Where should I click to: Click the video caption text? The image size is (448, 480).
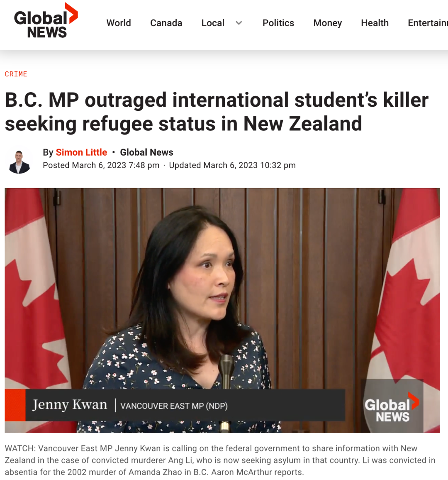[220, 460]
